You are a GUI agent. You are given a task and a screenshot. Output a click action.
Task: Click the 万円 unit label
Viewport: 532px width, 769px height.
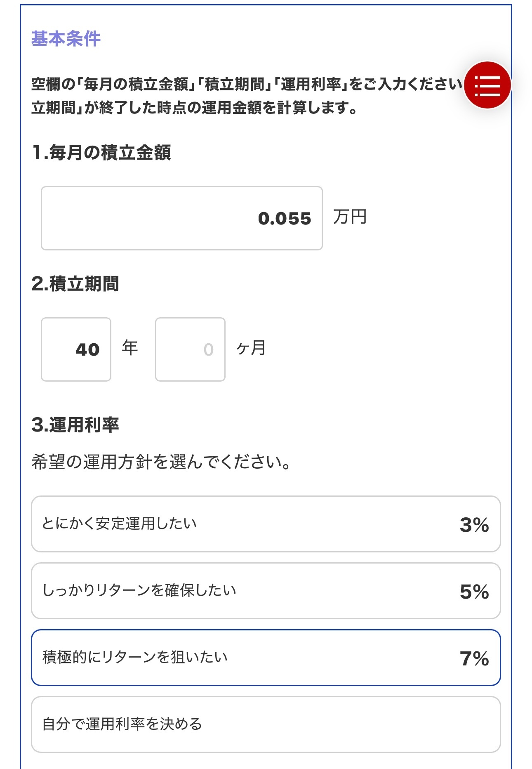pyautogui.click(x=350, y=217)
